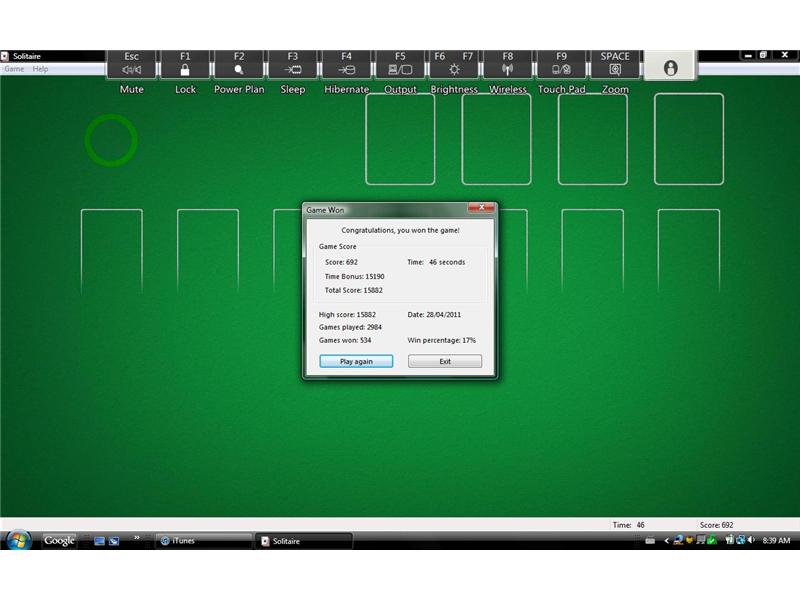
Task: Click the rightmost foundation slot
Action: click(689, 139)
